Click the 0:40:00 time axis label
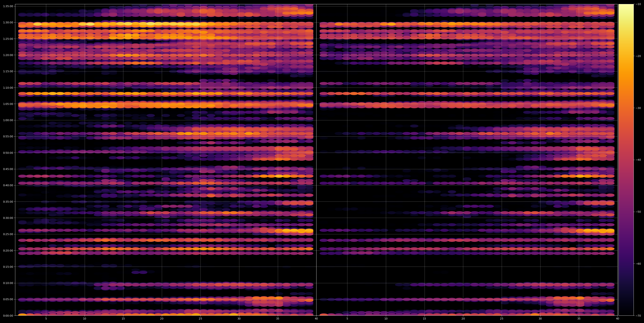 pyautogui.click(x=8, y=185)
